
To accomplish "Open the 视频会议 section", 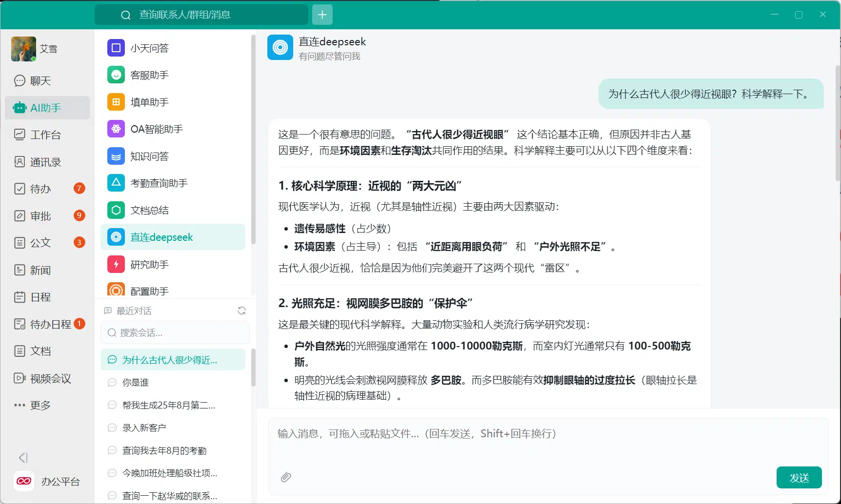I will (47, 378).
